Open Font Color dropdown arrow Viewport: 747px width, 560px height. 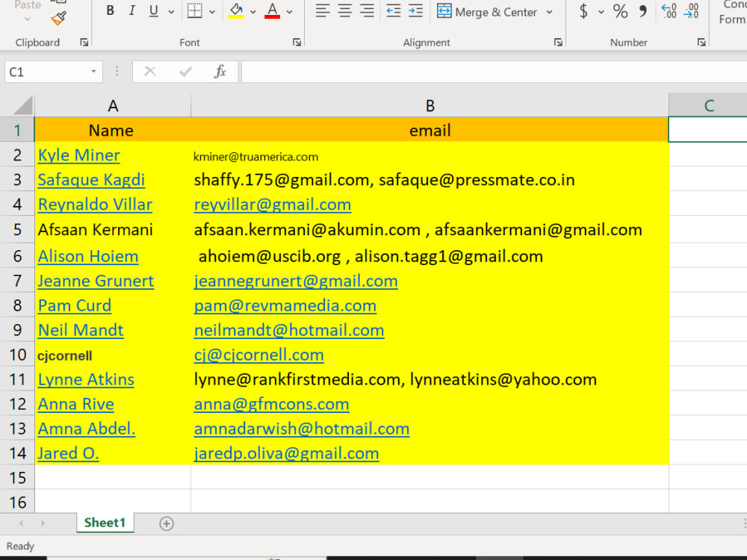coord(289,11)
